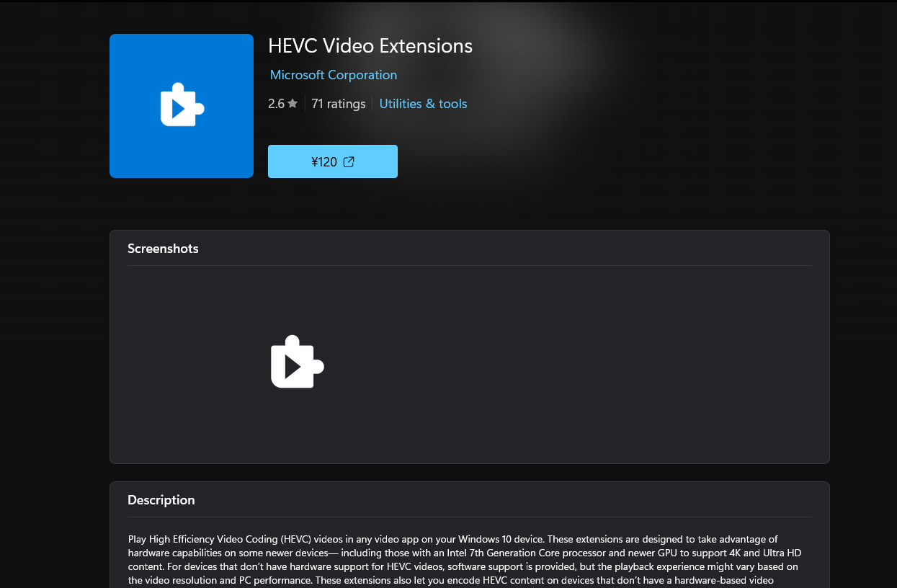The image size is (897, 588).
Task: Open the screenshot thumbnail in Screenshots section
Action: click(298, 362)
